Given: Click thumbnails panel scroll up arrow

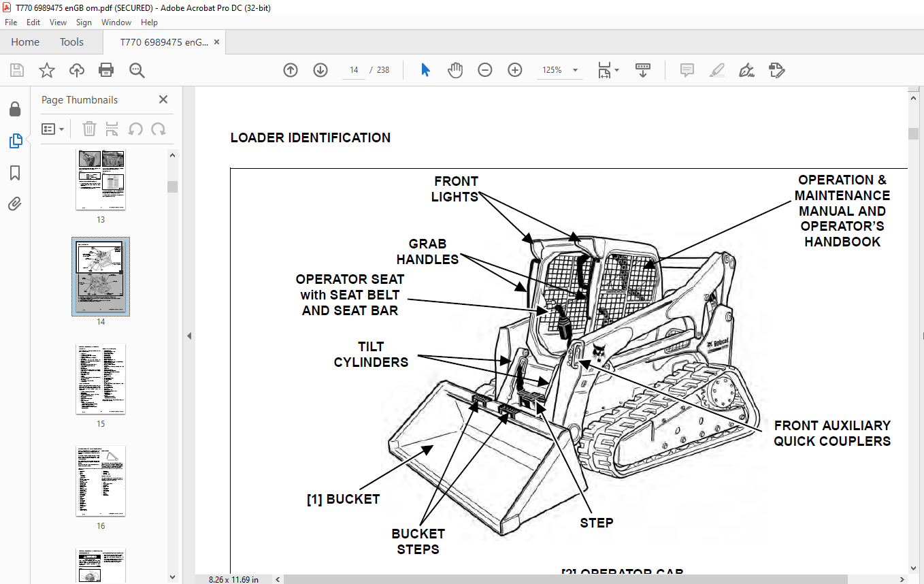Looking at the screenshot, I should click(173, 156).
